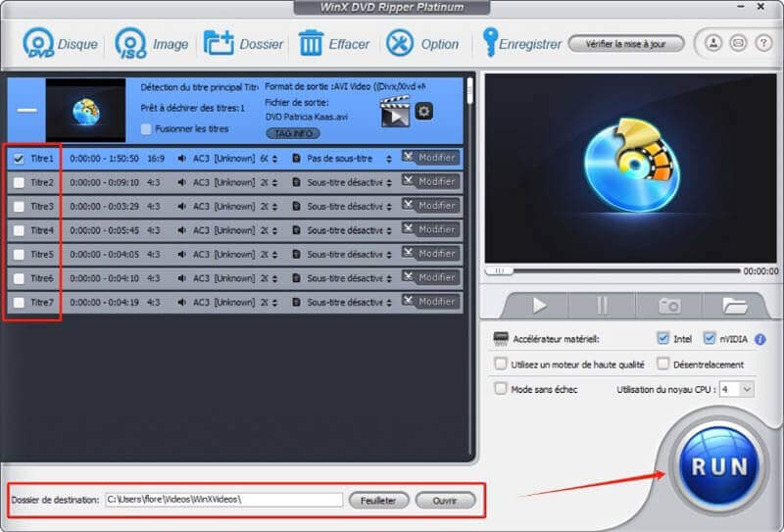Viewport: 784px width, 532px height.
Task: Start ripping with the RUN button
Action: 719,466
